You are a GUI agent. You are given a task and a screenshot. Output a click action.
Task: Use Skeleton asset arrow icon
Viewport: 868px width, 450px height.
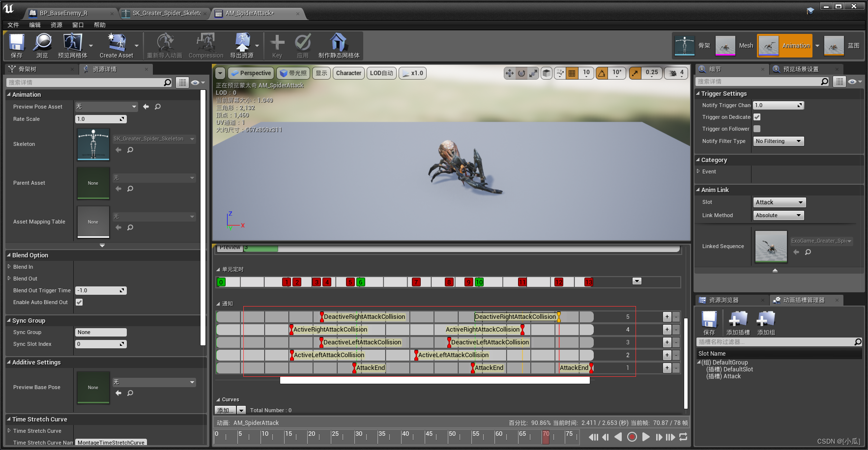coord(118,150)
